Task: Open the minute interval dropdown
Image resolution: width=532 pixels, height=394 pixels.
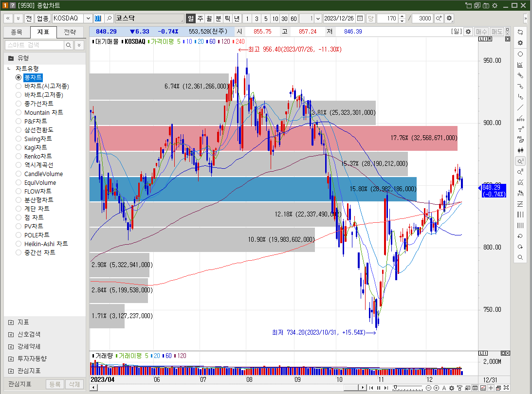Action: 318,18
